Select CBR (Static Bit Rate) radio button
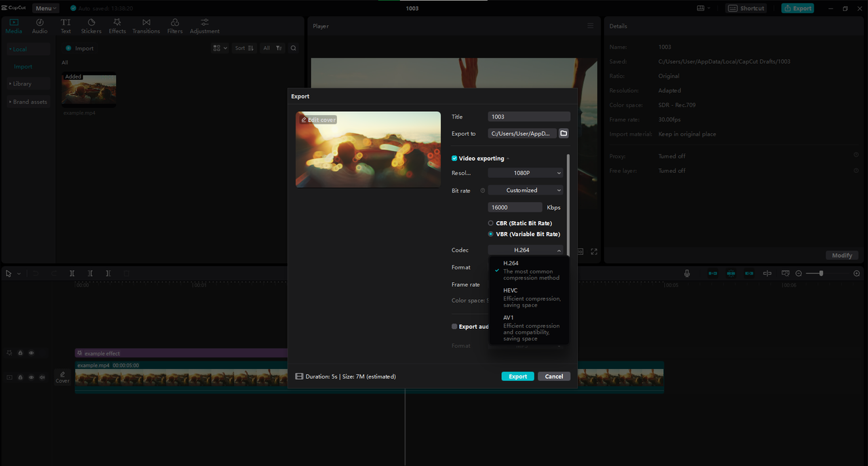Viewport: 868px width, 466px height. click(x=490, y=223)
